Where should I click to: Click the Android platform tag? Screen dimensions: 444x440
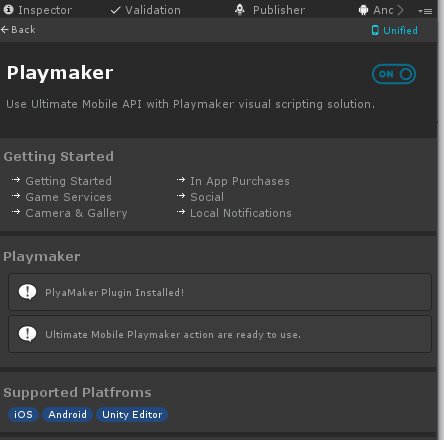click(67, 414)
